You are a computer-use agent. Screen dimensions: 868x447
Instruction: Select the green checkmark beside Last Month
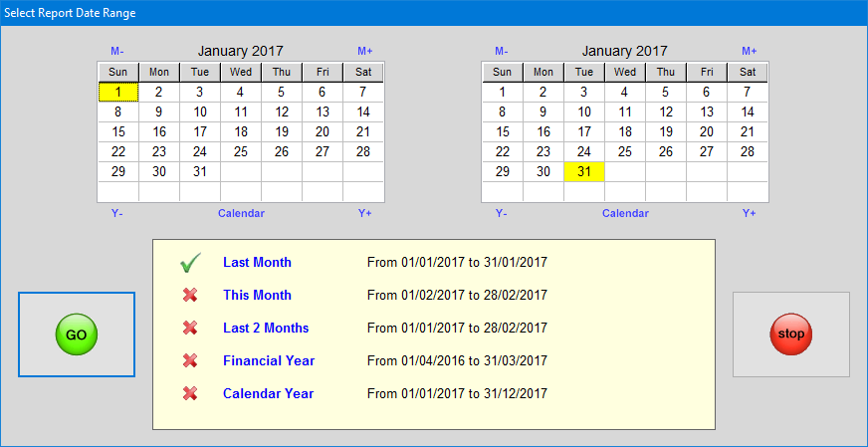tap(190, 263)
